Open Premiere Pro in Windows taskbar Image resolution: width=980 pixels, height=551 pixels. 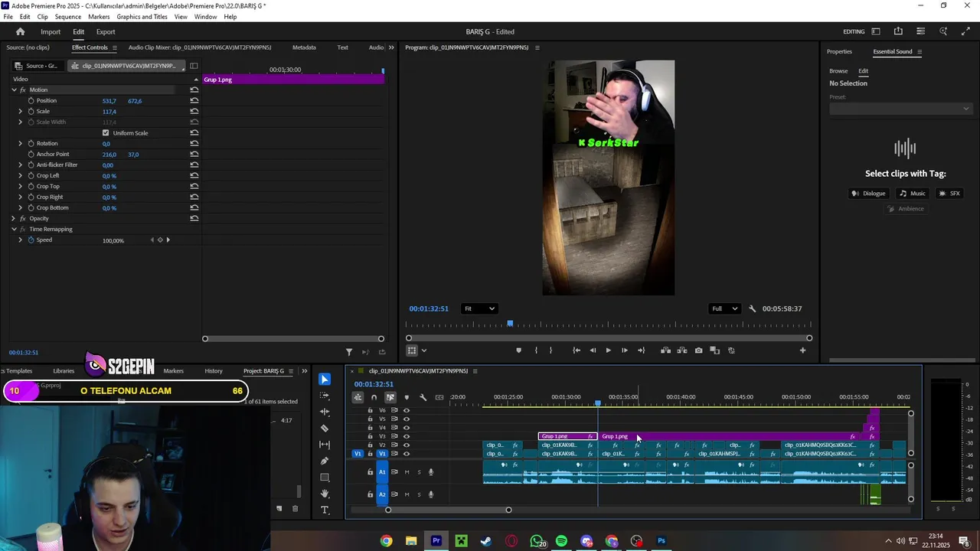pos(436,541)
